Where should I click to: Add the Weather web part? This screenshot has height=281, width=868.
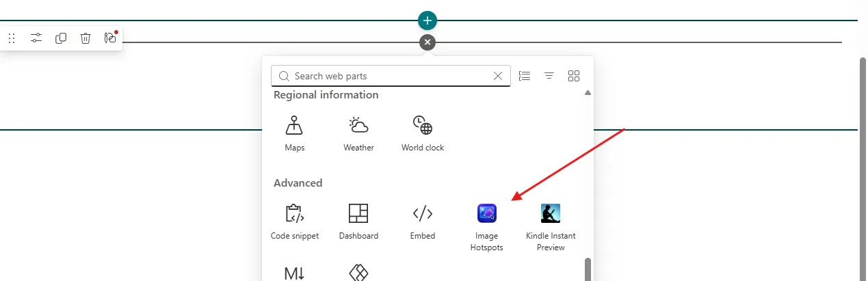tap(358, 134)
